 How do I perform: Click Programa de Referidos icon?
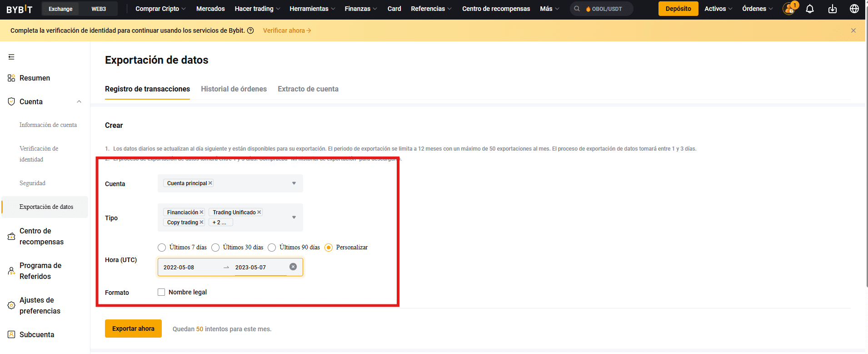tap(11, 271)
